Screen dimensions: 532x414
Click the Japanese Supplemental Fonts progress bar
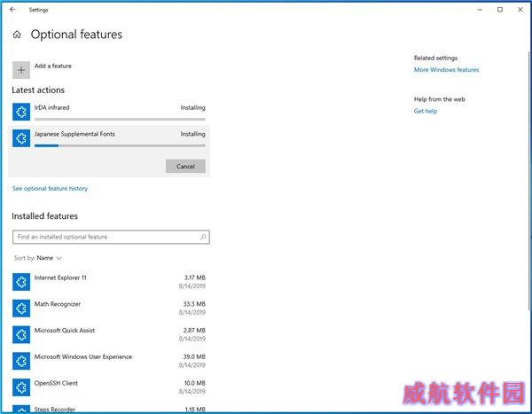point(120,145)
